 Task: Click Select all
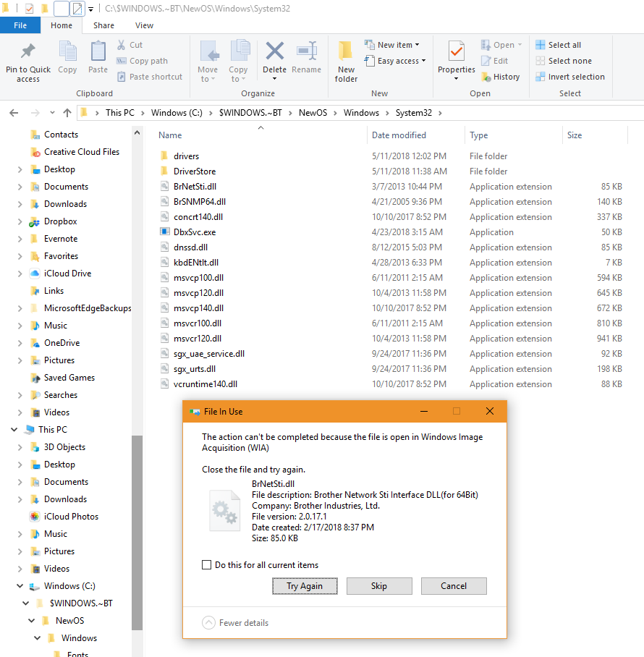(x=558, y=45)
